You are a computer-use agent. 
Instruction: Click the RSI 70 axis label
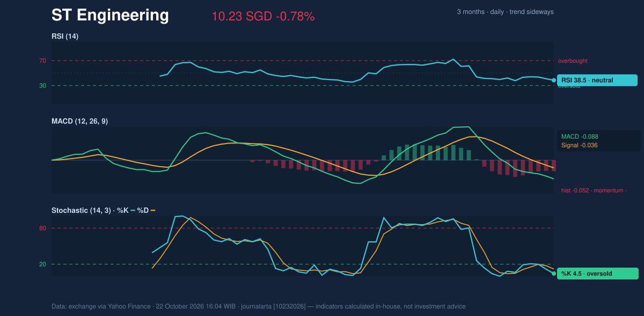(x=42, y=61)
